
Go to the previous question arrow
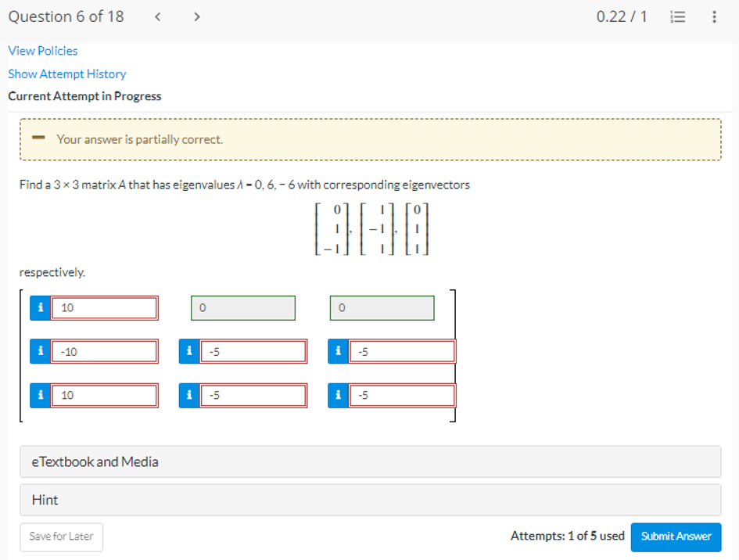pos(158,17)
